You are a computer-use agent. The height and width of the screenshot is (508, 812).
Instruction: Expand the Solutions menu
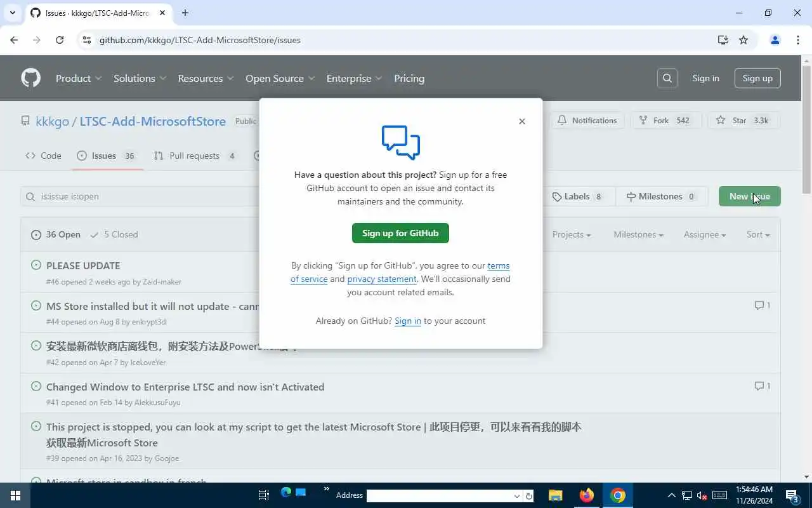(140, 78)
